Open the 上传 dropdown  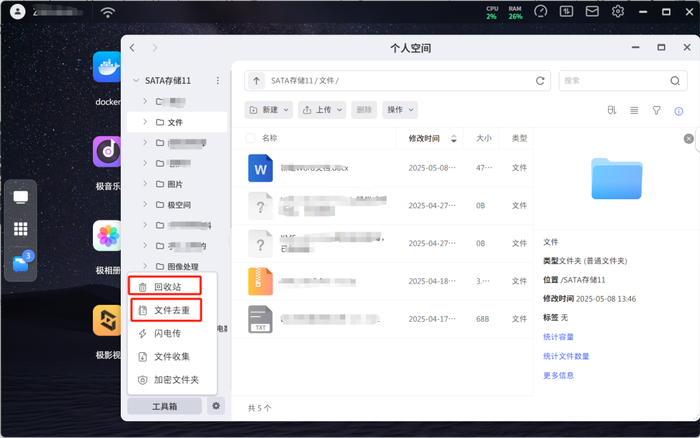tap(322, 110)
